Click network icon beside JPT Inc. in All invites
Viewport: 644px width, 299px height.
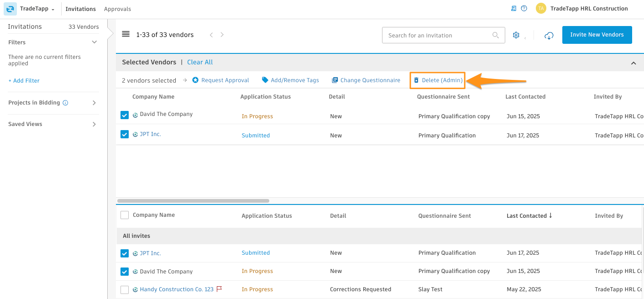click(x=135, y=253)
